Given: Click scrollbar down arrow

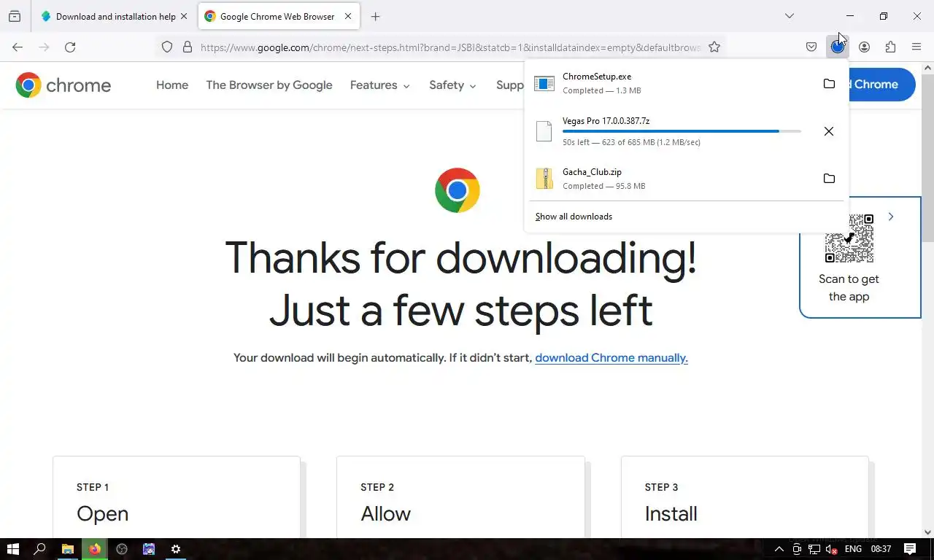Looking at the screenshot, I should pos(927,532).
